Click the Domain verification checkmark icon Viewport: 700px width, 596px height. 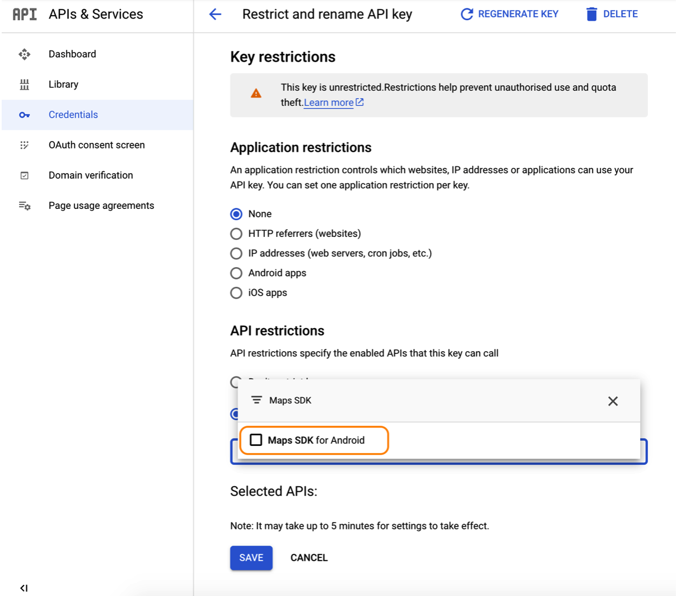(x=25, y=175)
